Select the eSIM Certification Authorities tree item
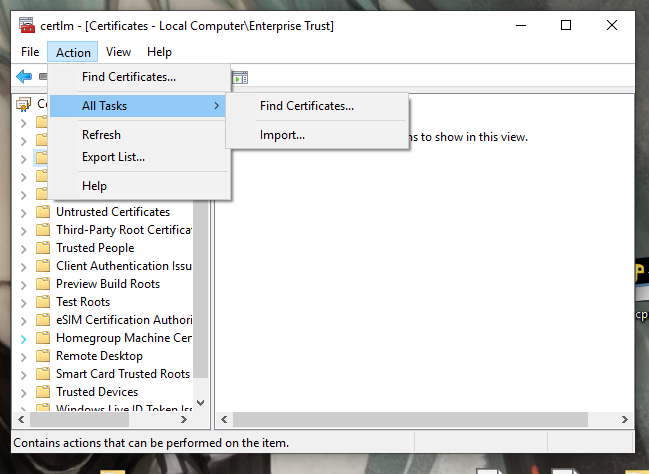This screenshot has height=474, width=649. coord(123,320)
